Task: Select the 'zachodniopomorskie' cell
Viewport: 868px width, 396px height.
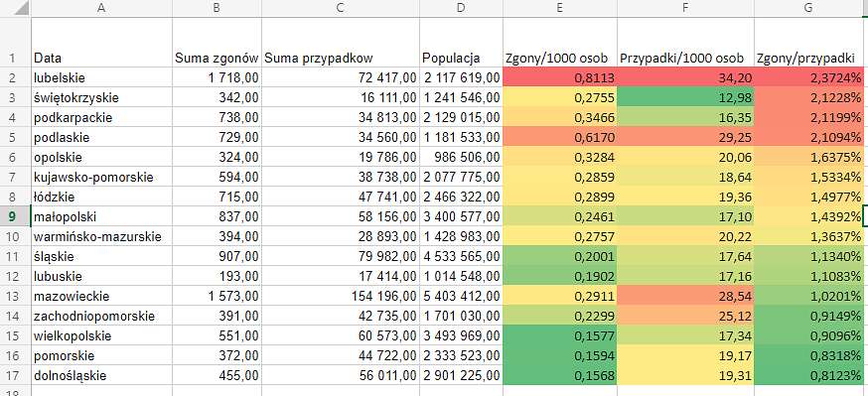Action: click(x=102, y=316)
